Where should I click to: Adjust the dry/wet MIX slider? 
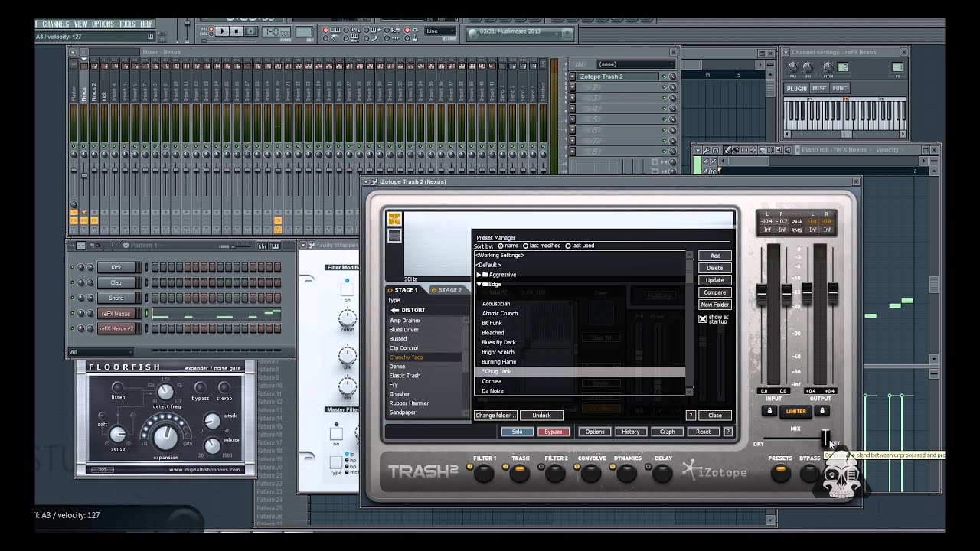point(825,439)
